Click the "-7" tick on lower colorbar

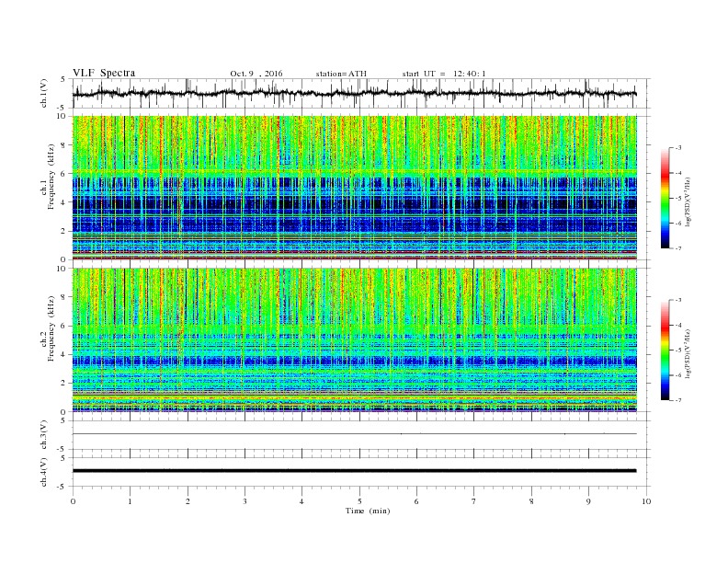click(x=678, y=400)
